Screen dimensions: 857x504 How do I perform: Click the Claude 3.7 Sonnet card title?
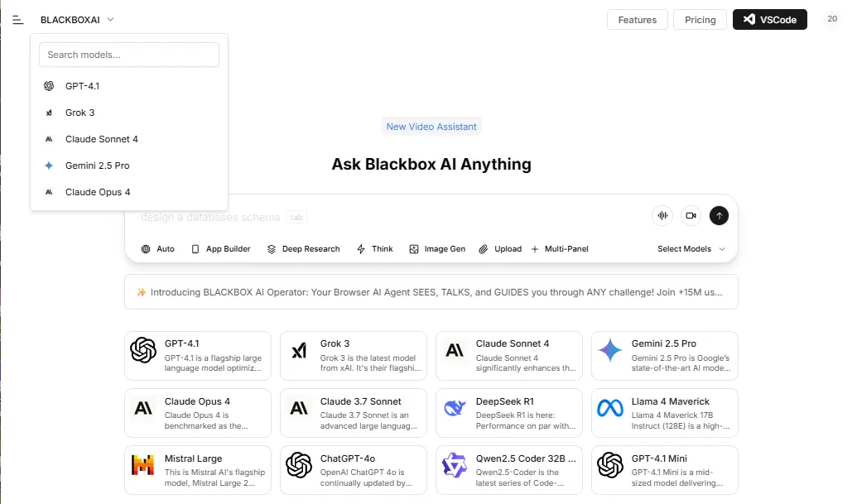[361, 401]
